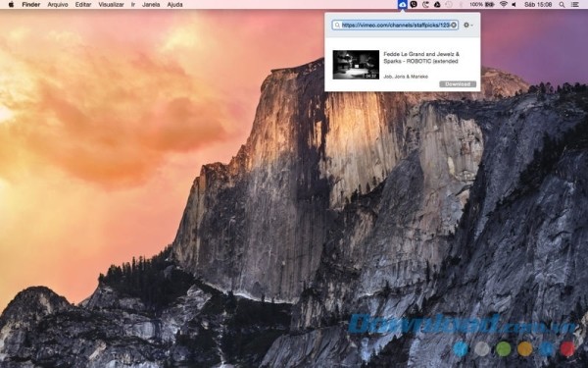Click the magnifier icon in URL field
This screenshot has width=588, height=368.
337,26
